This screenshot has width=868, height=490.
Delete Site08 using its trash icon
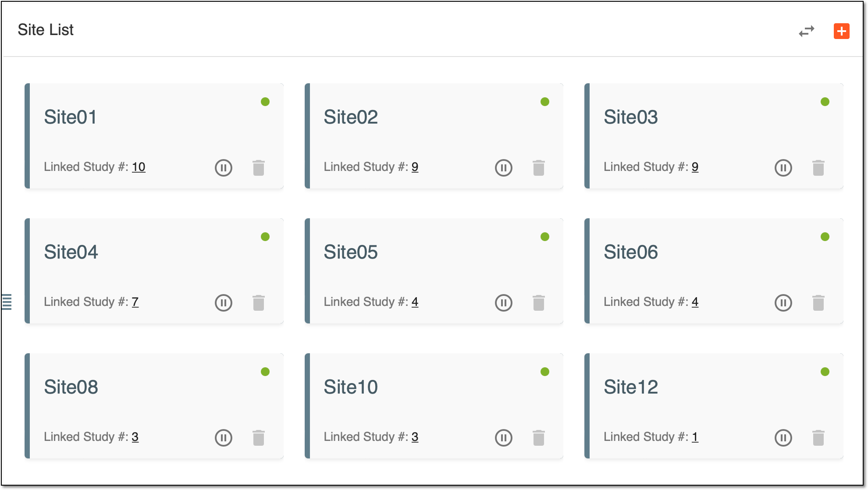click(259, 437)
